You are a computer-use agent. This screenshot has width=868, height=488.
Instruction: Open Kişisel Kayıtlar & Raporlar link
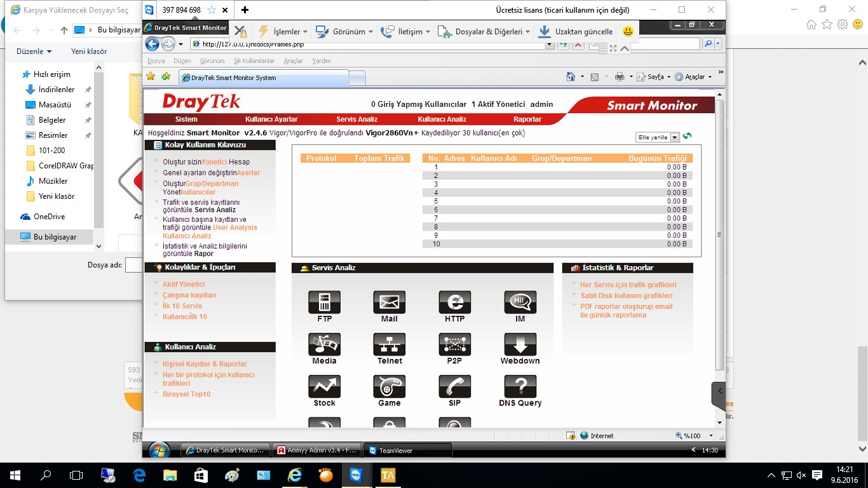point(205,364)
